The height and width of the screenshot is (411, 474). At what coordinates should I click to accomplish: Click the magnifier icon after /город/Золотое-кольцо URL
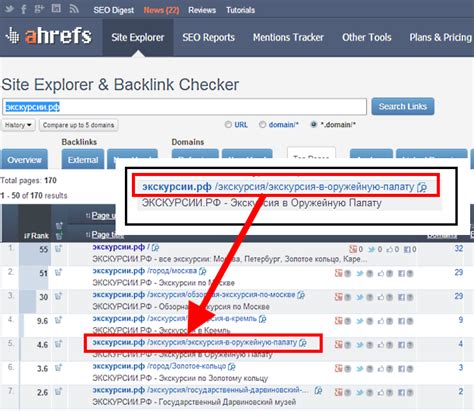[232, 367]
